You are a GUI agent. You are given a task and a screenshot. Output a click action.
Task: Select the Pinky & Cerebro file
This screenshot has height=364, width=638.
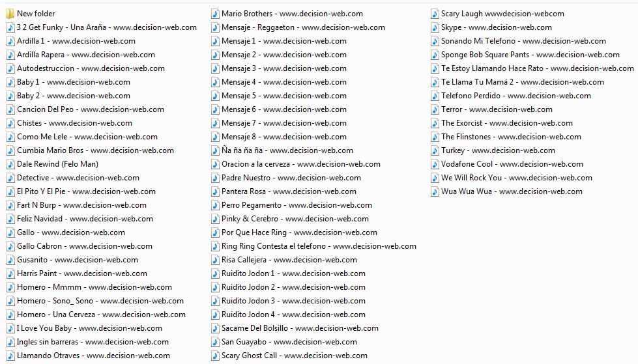[x=295, y=219]
